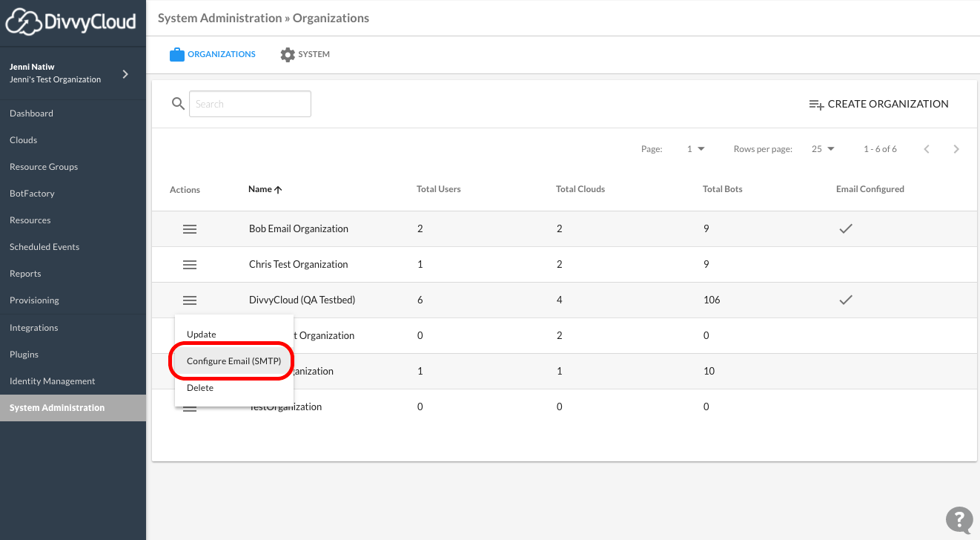
Task: Go to the next page arrow
Action: point(956,149)
